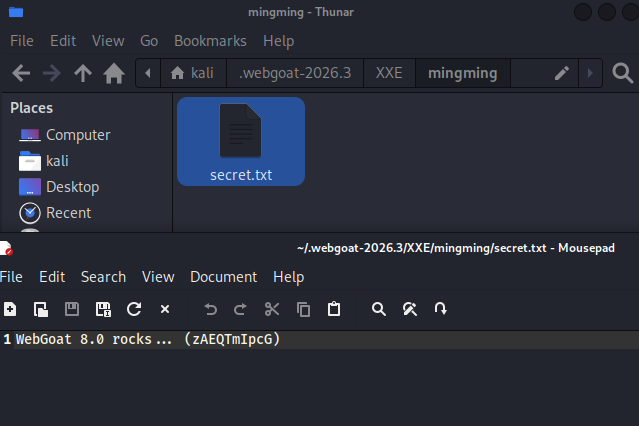The height and width of the screenshot is (426, 639).
Task: Save the current Mousepad document
Action: pyautogui.click(x=72, y=309)
